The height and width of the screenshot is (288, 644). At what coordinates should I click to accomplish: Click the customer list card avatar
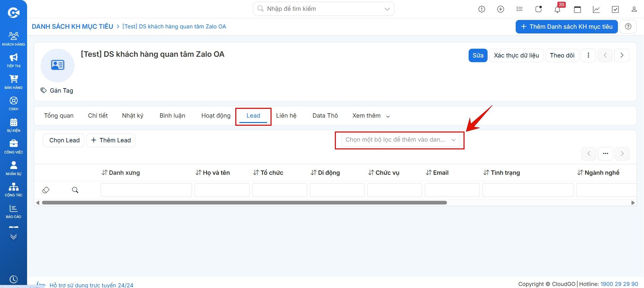pos(58,65)
